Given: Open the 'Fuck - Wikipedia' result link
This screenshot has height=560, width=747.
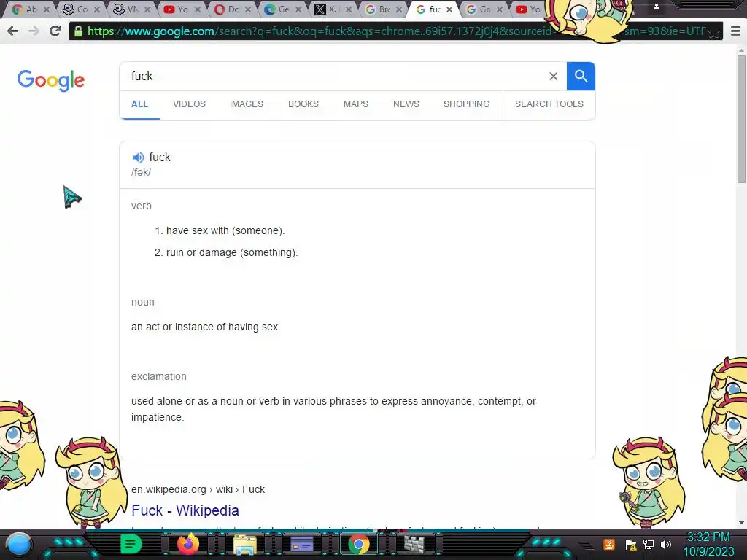Looking at the screenshot, I should point(185,510).
